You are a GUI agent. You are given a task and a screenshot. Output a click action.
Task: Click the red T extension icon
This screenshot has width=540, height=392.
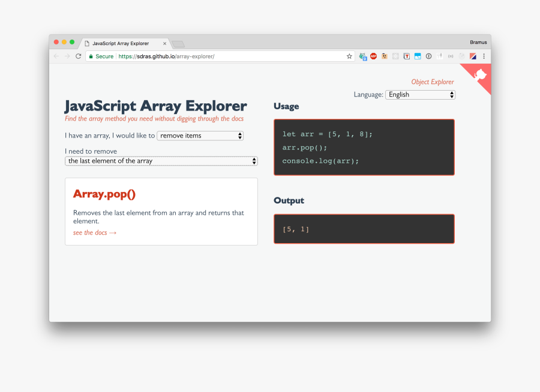coord(407,56)
